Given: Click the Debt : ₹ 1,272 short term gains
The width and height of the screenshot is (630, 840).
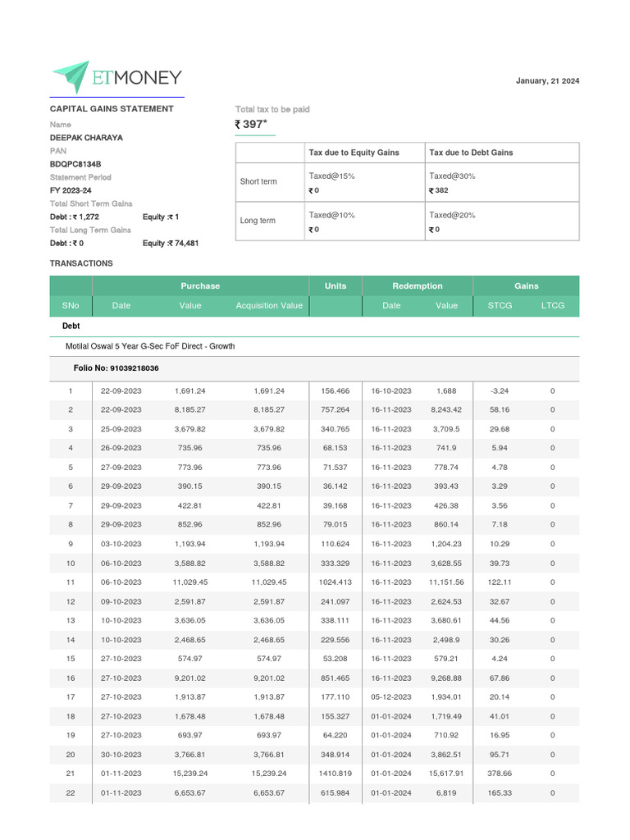Looking at the screenshot, I should click(x=75, y=217).
